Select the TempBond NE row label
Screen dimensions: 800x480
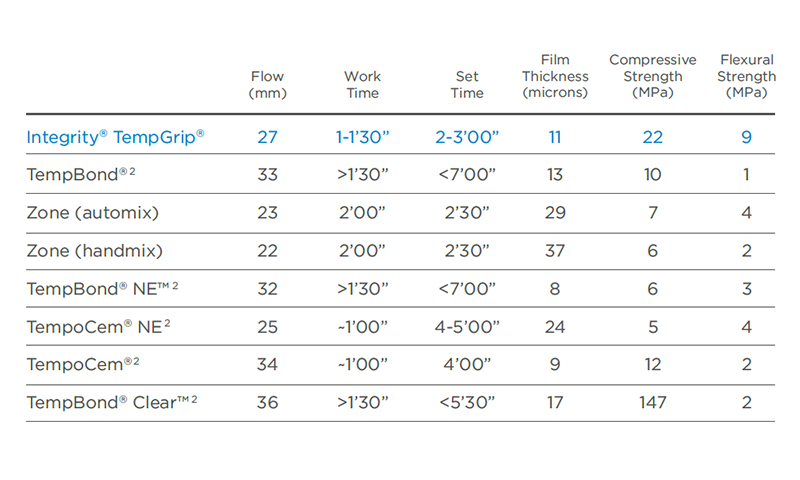pos(98,289)
